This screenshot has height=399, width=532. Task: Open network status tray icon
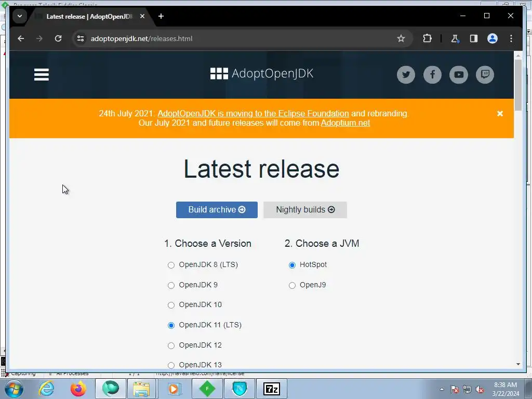pyautogui.click(x=467, y=389)
